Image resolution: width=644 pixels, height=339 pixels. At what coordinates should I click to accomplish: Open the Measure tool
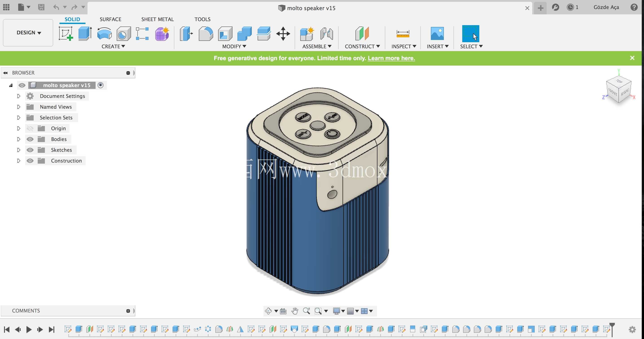[x=403, y=33]
